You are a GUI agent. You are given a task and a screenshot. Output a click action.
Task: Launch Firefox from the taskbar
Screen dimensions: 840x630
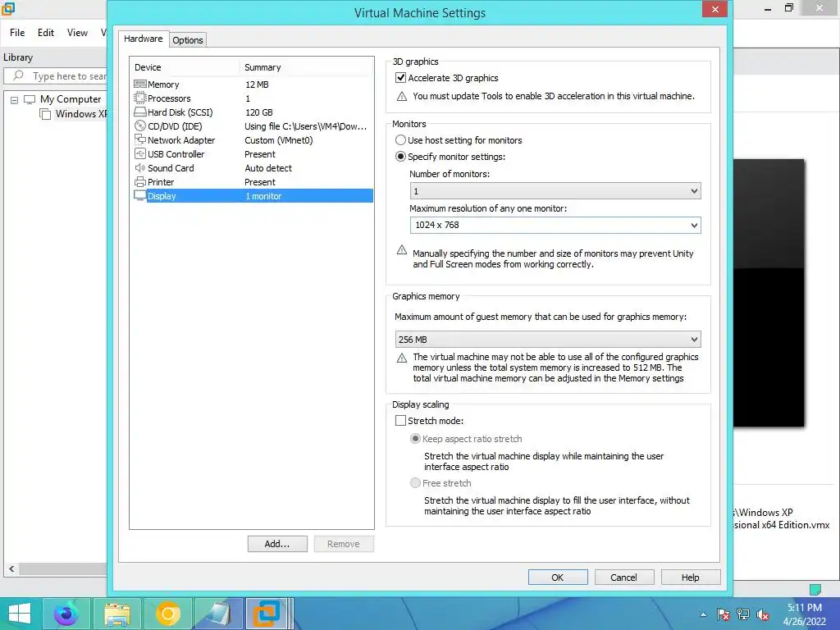[x=66, y=614]
